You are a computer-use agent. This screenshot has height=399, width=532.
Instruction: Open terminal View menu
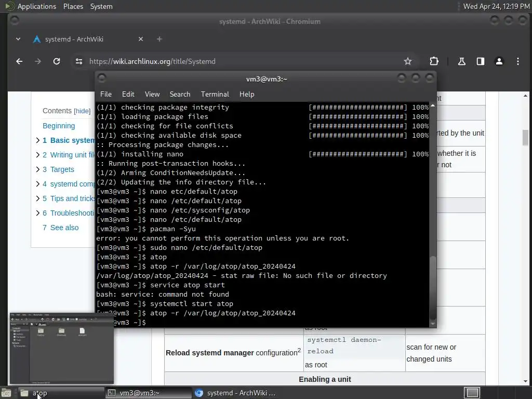(152, 95)
